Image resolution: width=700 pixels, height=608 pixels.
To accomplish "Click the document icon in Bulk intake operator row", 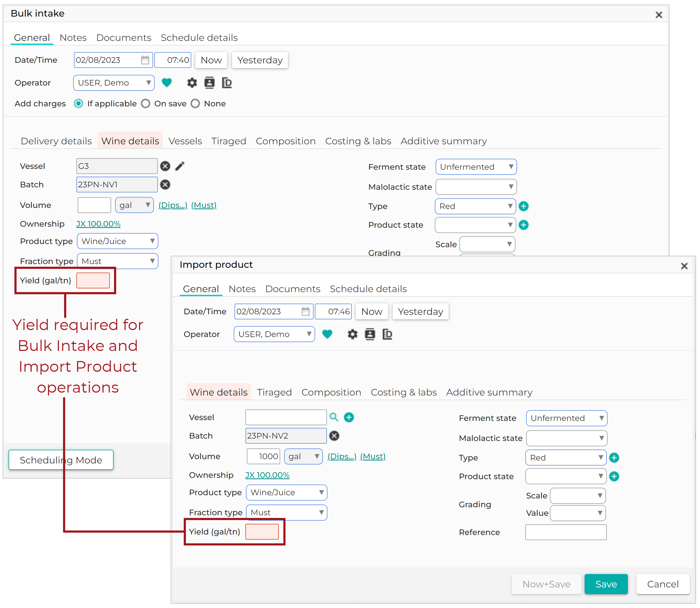I will 226,82.
